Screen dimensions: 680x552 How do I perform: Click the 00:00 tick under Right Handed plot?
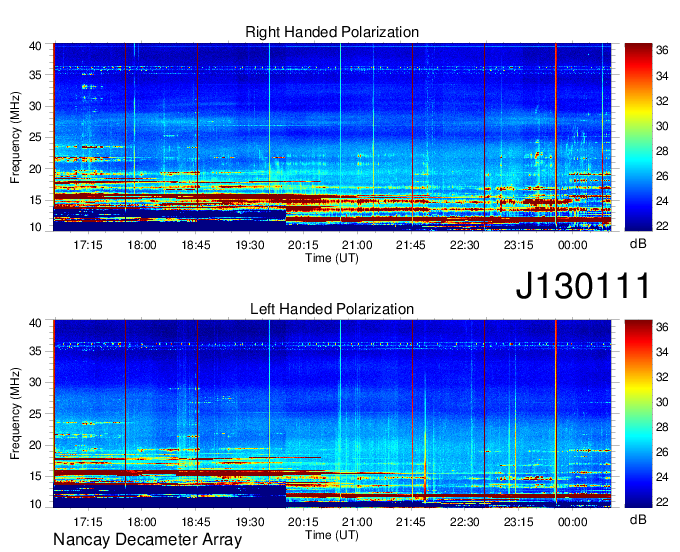(x=572, y=245)
